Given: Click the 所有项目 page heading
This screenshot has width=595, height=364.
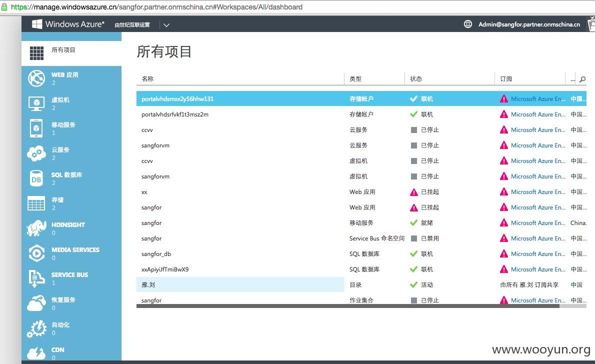Looking at the screenshot, I should [164, 51].
